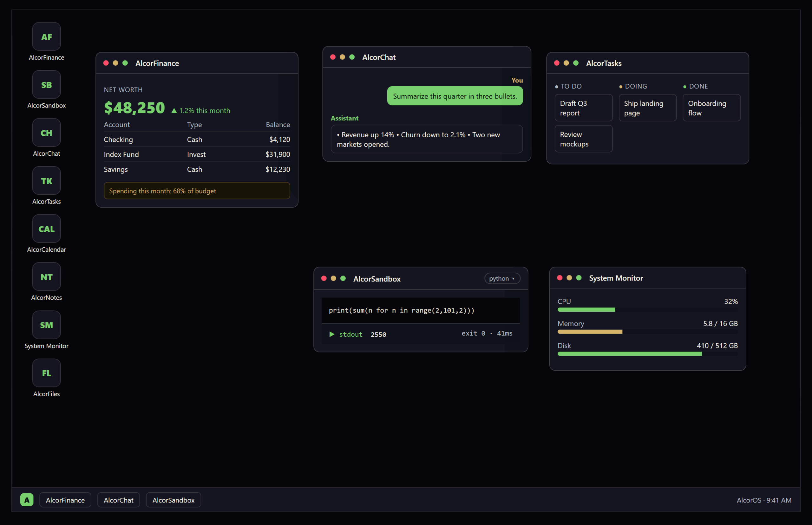Click the AlcorTasks TK desktop icon
The image size is (812, 525).
click(46, 181)
